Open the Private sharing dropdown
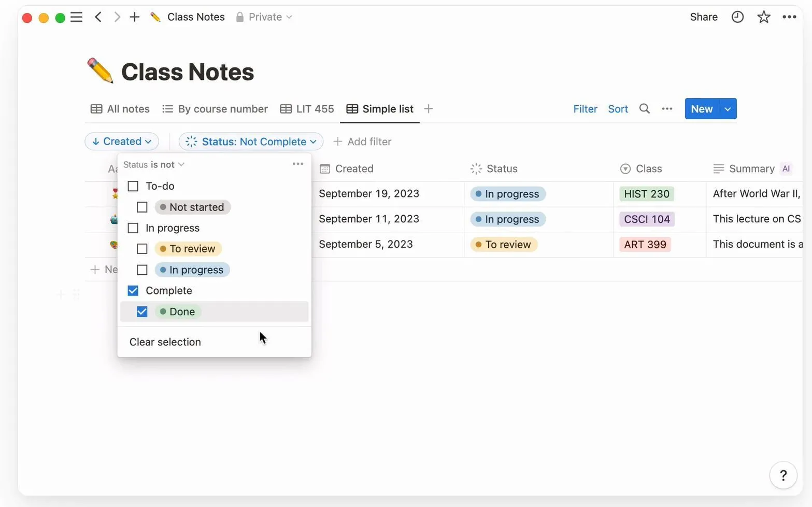This screenshot has height=507, width=812. pos(264,17)
